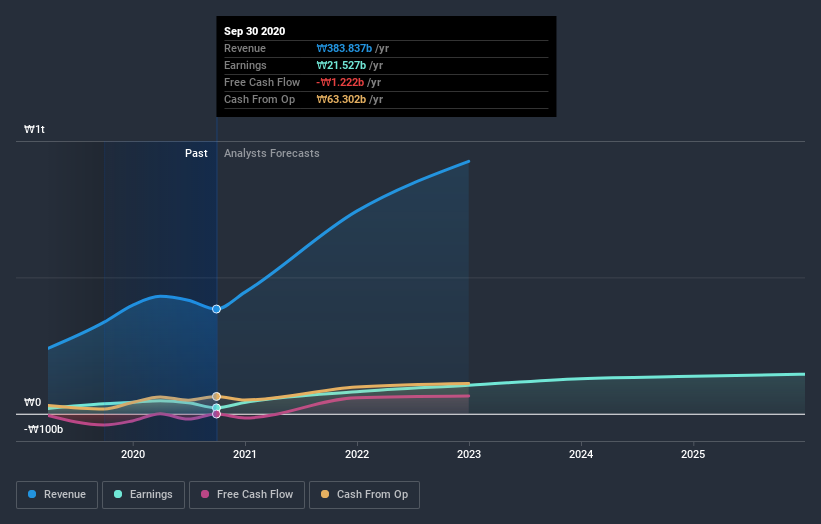The image size is (821, 524).
Task: Click the -₩1.222b free cash flow value
Action: (340, 83)
